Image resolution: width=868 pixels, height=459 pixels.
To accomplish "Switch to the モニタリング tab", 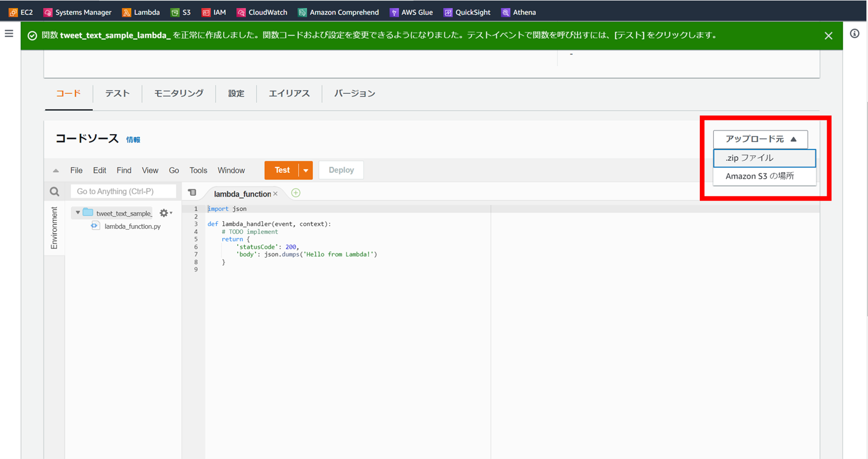I will coord(179,93).
